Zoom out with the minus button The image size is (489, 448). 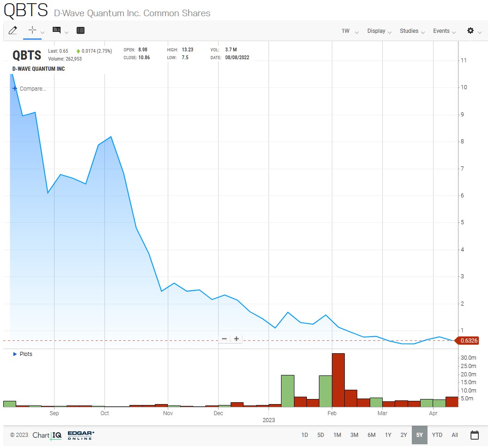pos(224,339)
